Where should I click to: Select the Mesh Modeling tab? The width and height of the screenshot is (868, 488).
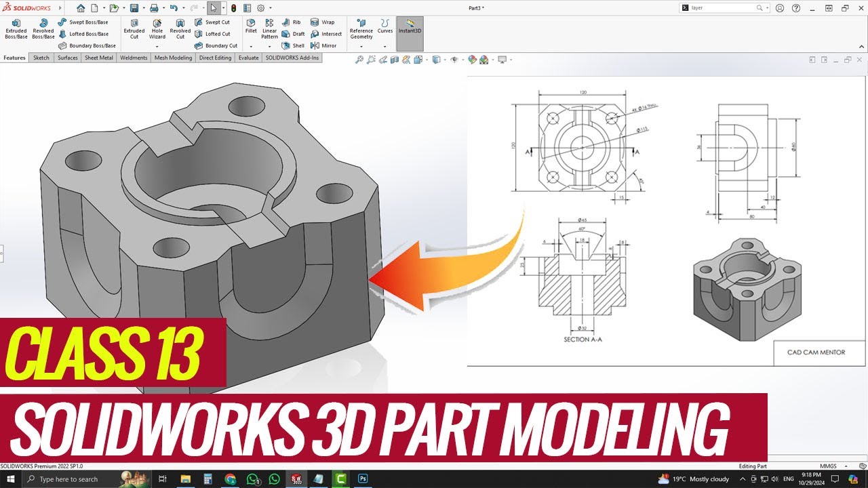click(174, 58)
